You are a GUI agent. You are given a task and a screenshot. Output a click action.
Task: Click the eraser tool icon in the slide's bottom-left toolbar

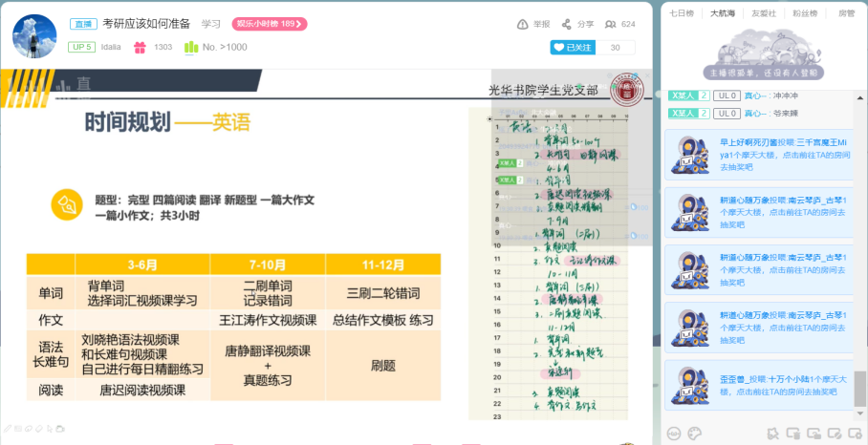point(39,428)
